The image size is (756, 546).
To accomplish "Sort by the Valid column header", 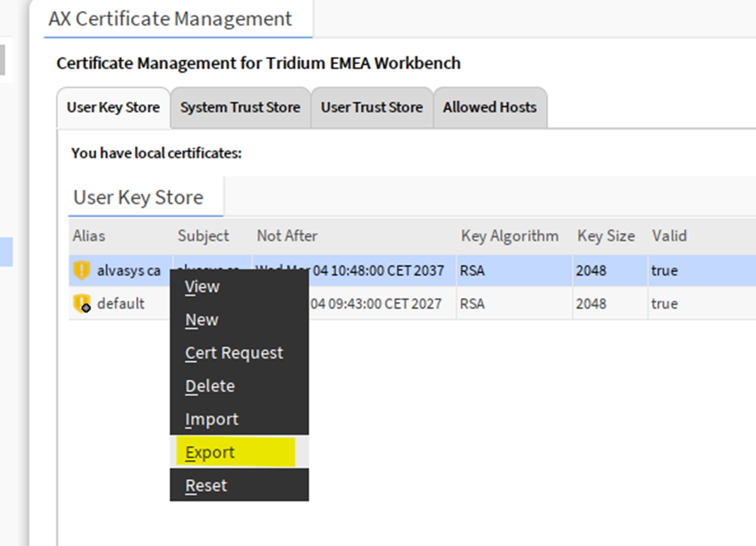I will 669,236.
